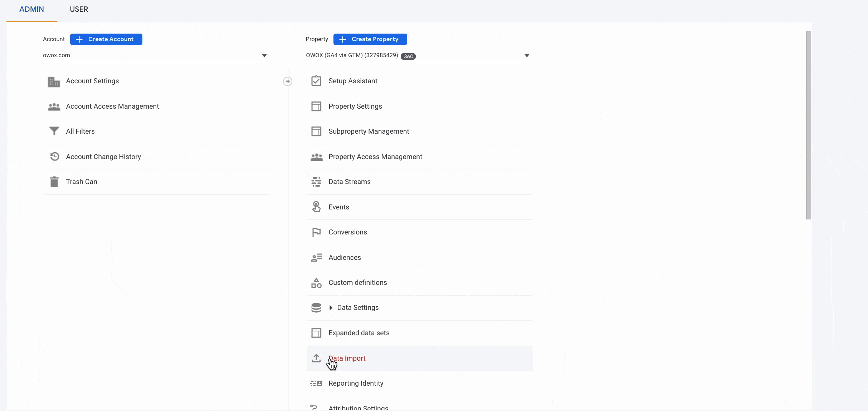Click the Account Settings icon
The image size is (868, 411).
pos(54,81)
